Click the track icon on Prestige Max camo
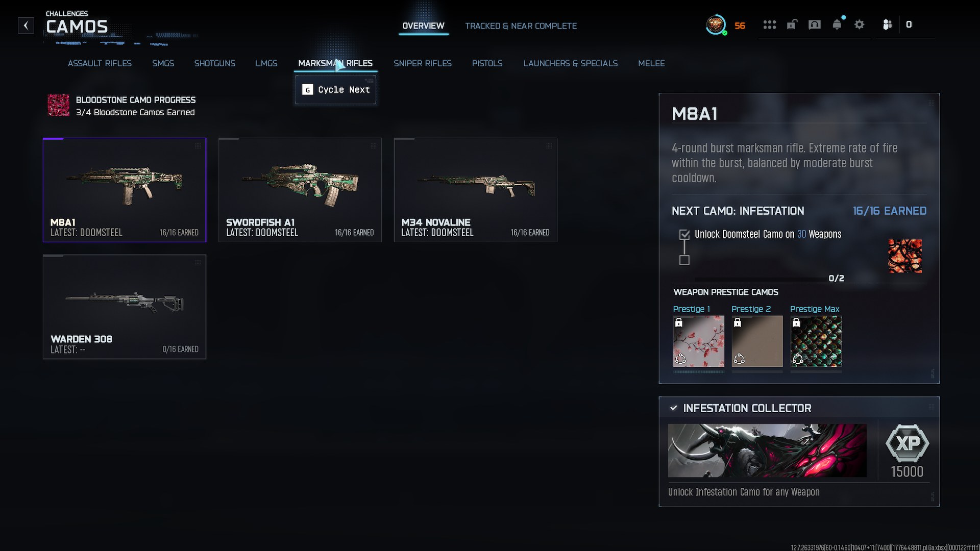This screenshot has height=551, width=980. pos(798,360)
